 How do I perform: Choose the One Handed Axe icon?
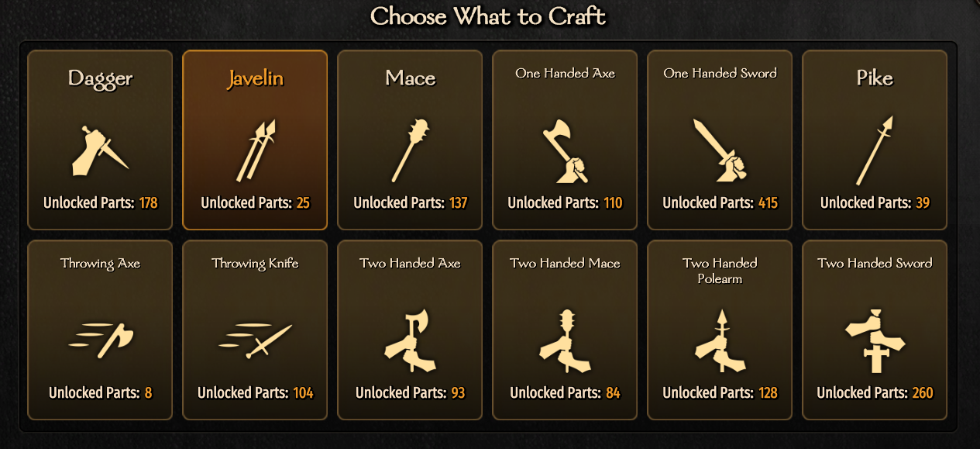point(565,150)
